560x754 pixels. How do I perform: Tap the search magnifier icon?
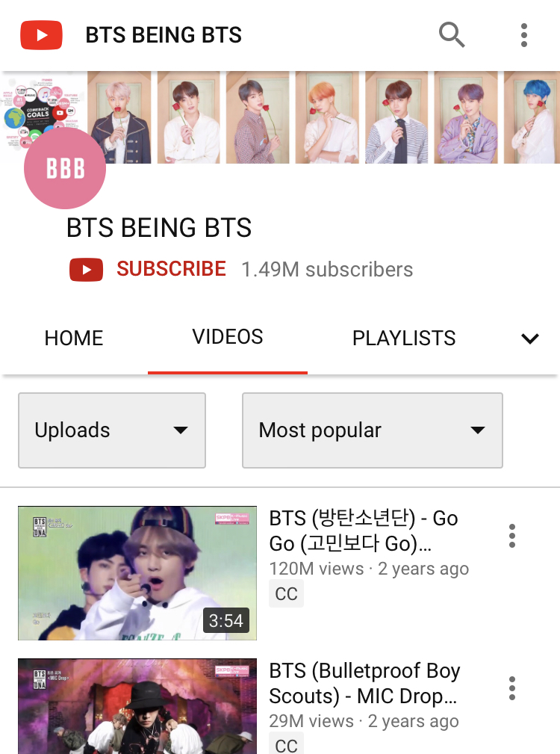click(452, 34)
